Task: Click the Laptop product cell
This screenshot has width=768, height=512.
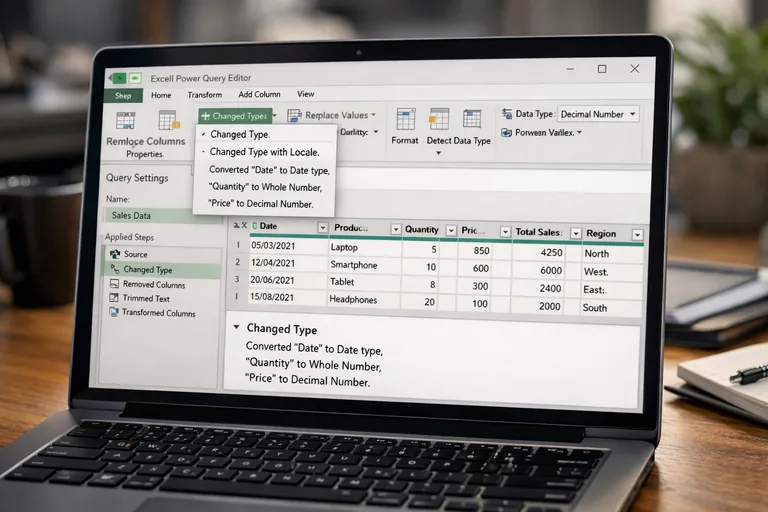Action: point(364,247)
